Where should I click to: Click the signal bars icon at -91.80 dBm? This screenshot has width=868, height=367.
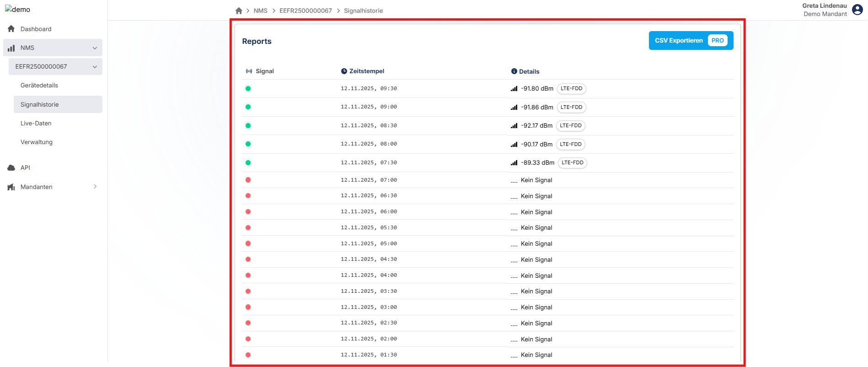(514, 89)
